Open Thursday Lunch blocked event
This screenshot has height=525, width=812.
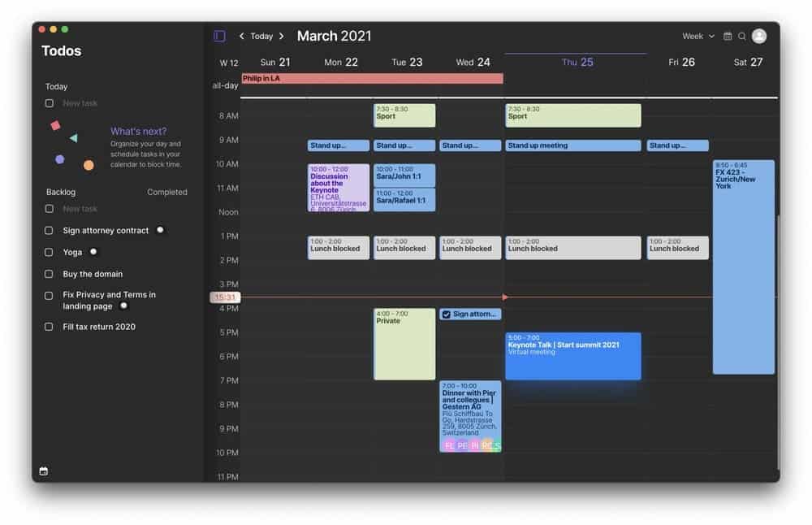572,248
